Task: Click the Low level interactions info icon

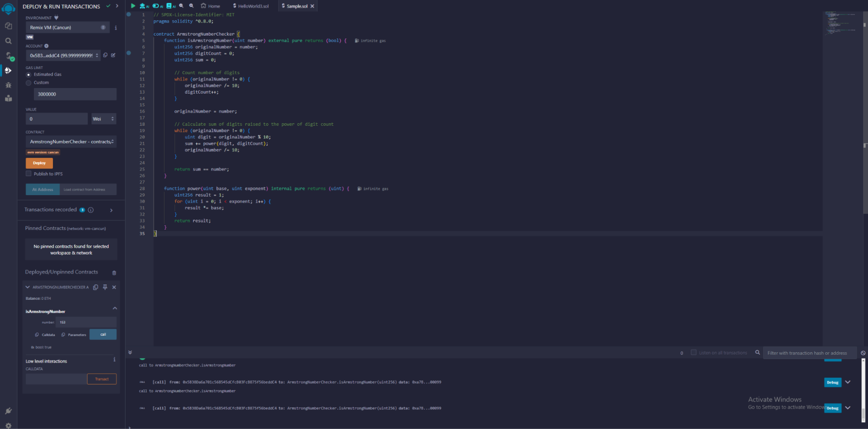Action: click(x=115, y=360)
